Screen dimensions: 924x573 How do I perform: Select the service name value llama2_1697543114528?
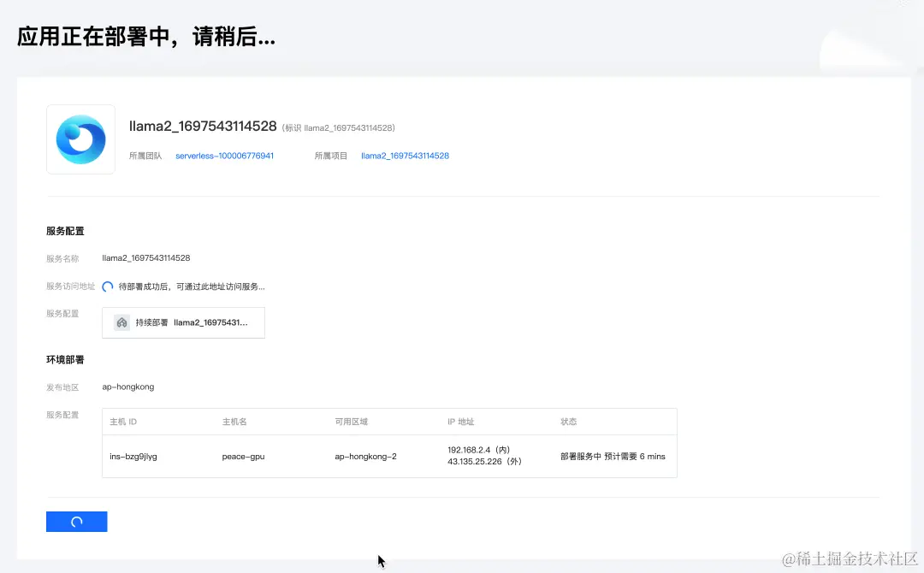146,258
